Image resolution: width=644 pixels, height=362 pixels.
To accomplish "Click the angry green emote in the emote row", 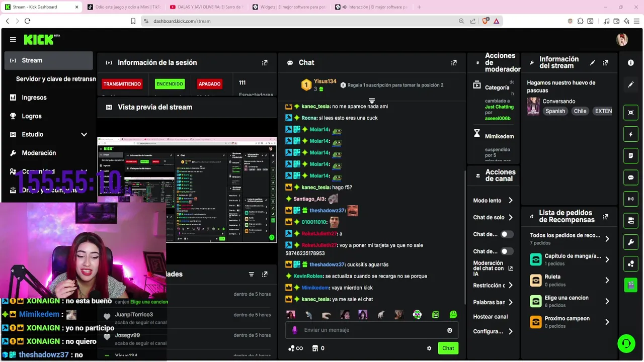I will [435, 315].
